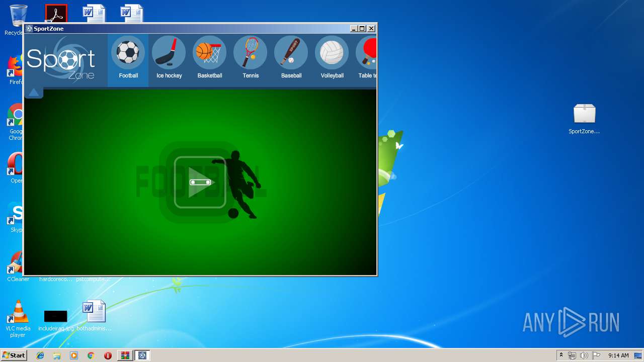This screenshot has height=362, width=644.
Task: Open Internet Explorer from the taskbar
Action: coord(40,355)
